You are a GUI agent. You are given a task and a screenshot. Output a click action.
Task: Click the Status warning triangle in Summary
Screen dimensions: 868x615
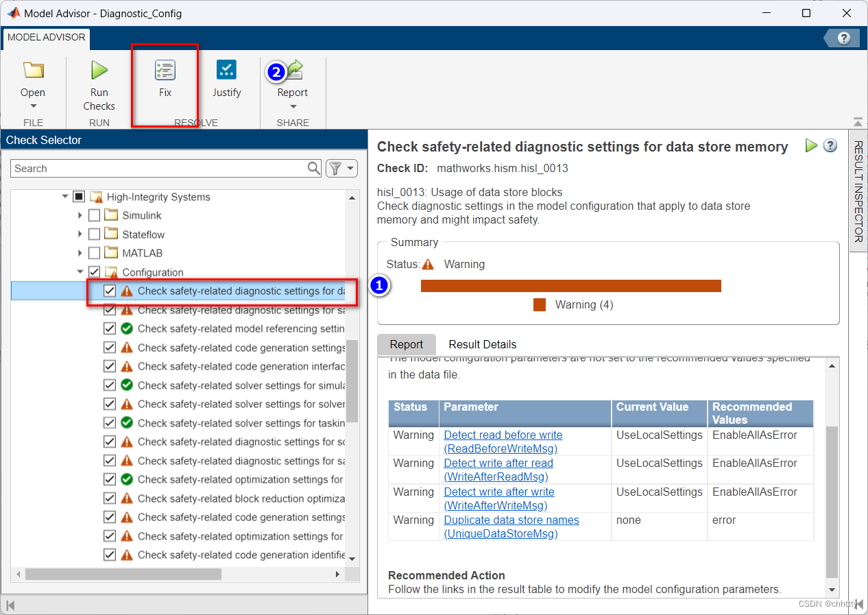pos(429,264)
